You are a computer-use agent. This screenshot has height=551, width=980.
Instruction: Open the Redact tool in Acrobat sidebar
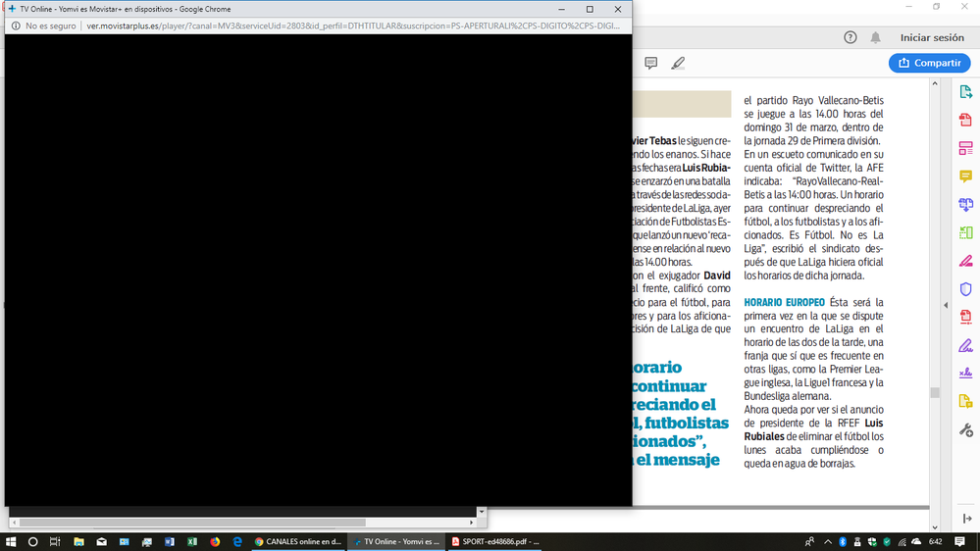pos(965,261)
